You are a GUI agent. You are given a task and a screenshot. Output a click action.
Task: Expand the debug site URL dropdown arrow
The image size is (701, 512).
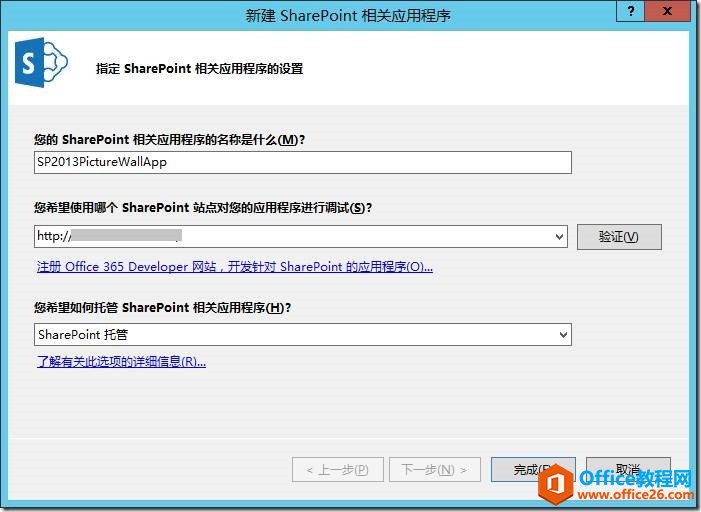[559, 237]
